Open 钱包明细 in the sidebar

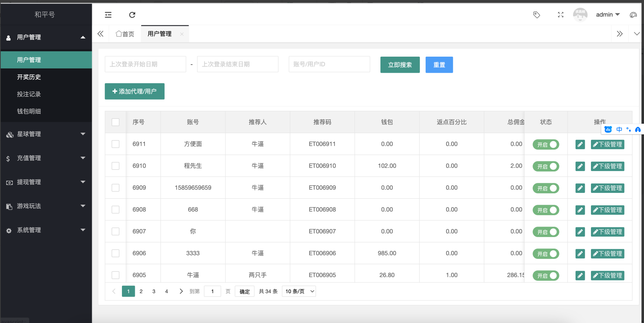coord(46,111)
